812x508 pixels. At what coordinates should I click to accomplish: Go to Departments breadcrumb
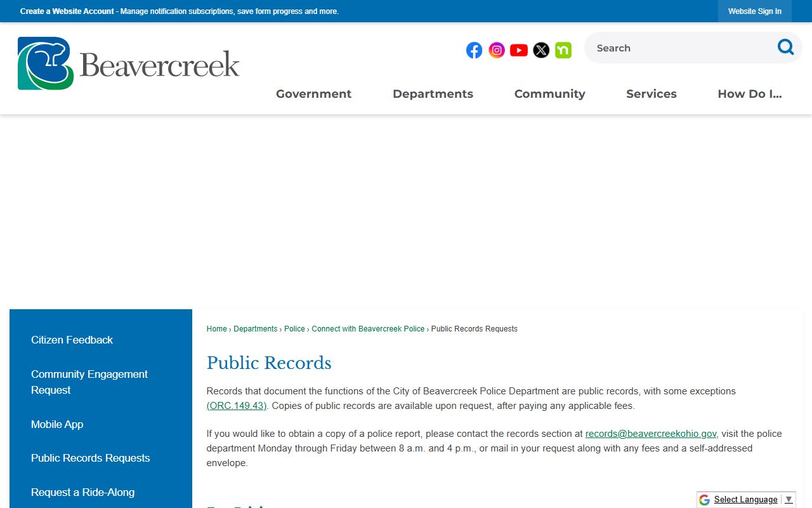point(255,329)
